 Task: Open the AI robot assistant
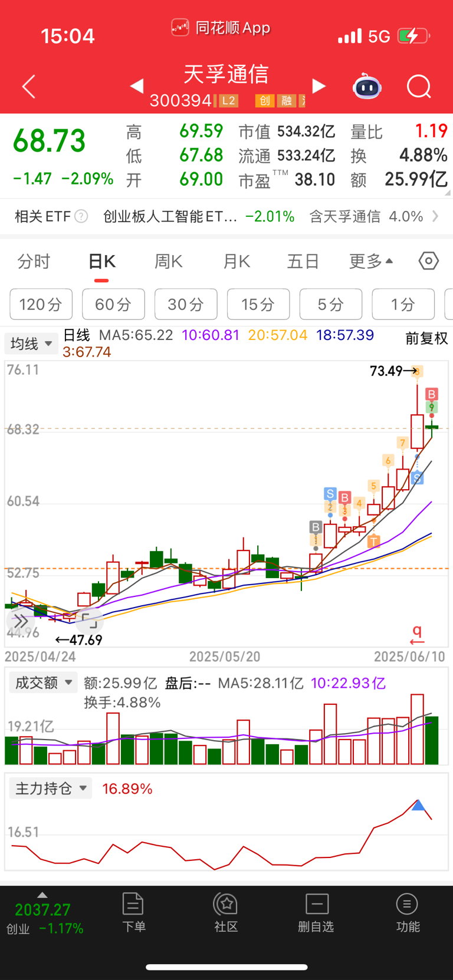tap(367, 87)
